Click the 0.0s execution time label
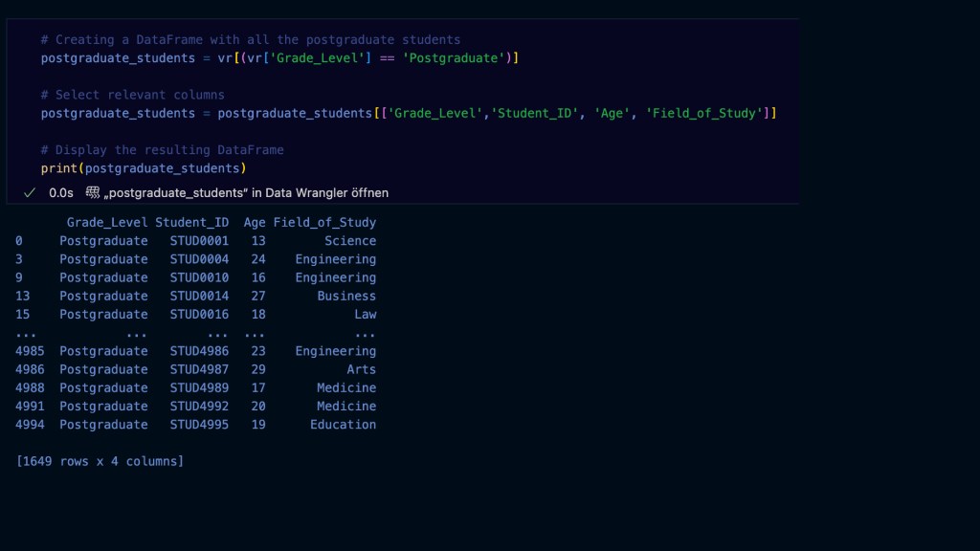 (61, 192)
